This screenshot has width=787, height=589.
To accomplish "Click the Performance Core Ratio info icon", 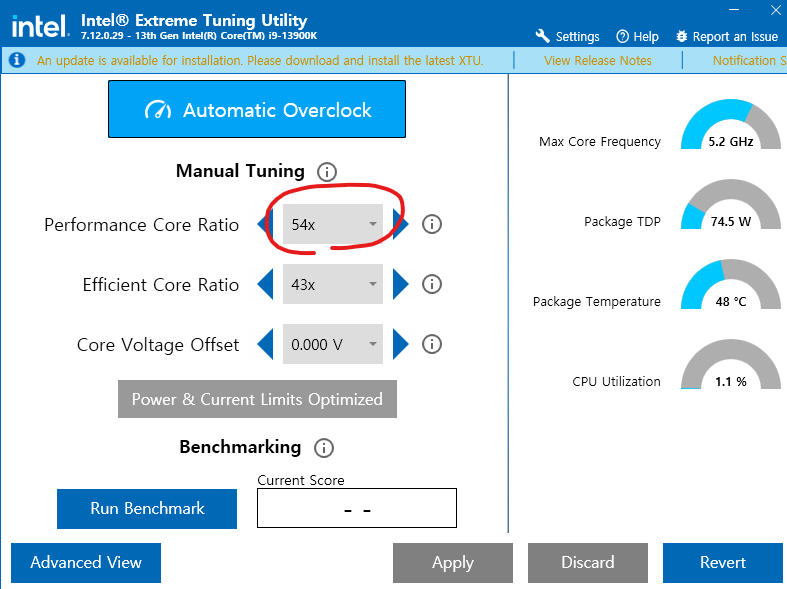I will click(432, 225).
